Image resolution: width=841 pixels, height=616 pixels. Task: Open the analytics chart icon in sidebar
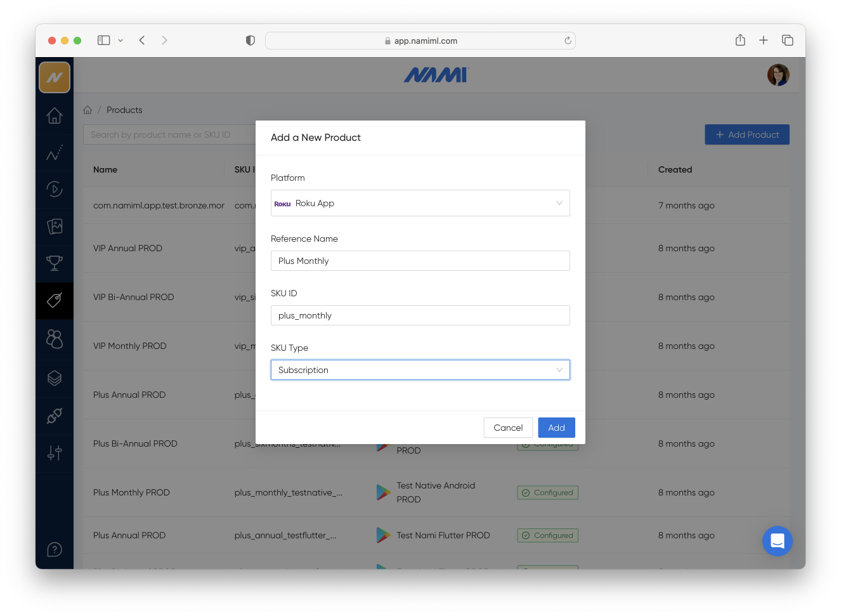[x=55, y=153]
